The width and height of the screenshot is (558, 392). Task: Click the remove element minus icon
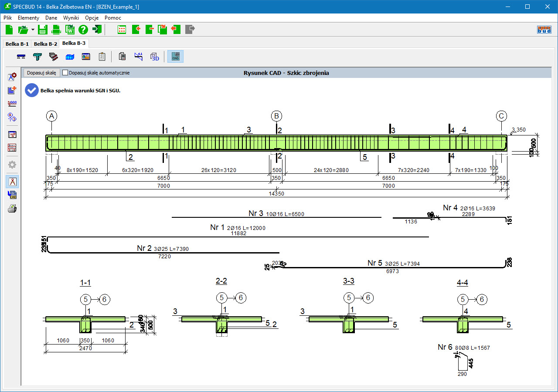point(150,30)
